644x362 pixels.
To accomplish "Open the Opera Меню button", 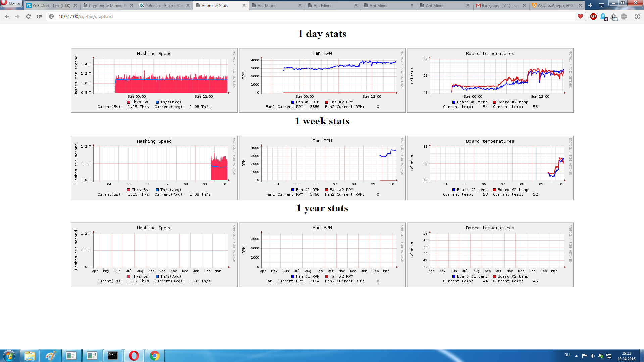I will [11, 4].
